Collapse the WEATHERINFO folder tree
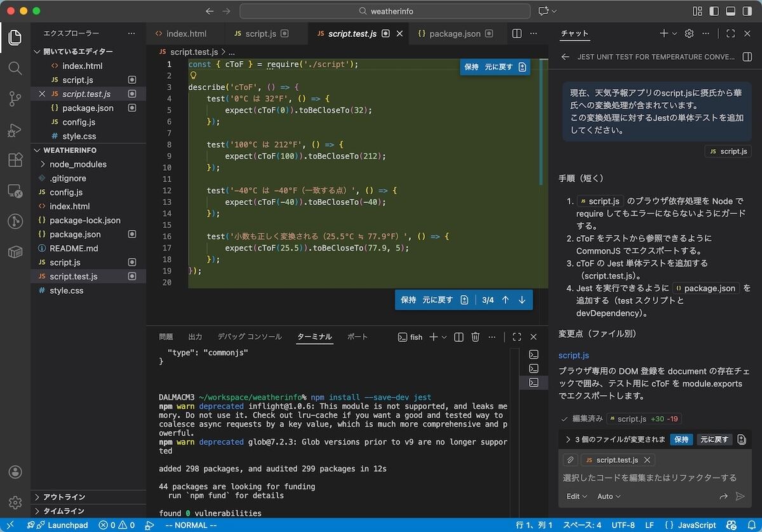 pos(37,150)
